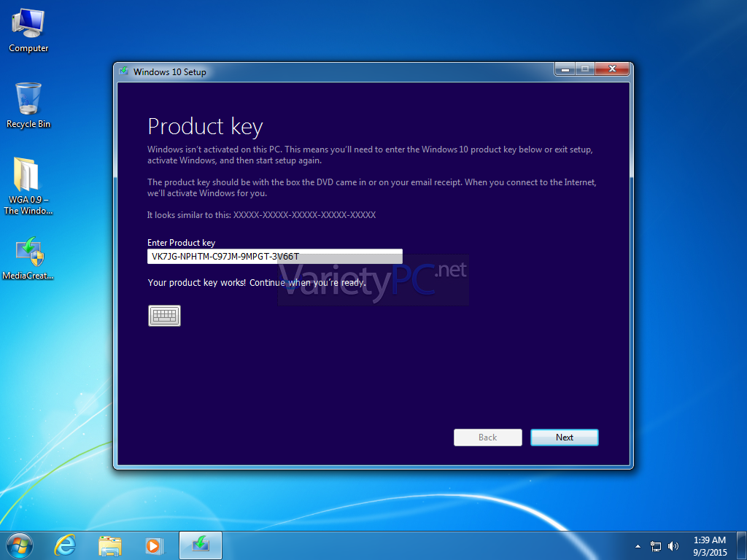The image size is (747, 560).
Task: Select the Computer desktop icon
Action: coord(28,31)
